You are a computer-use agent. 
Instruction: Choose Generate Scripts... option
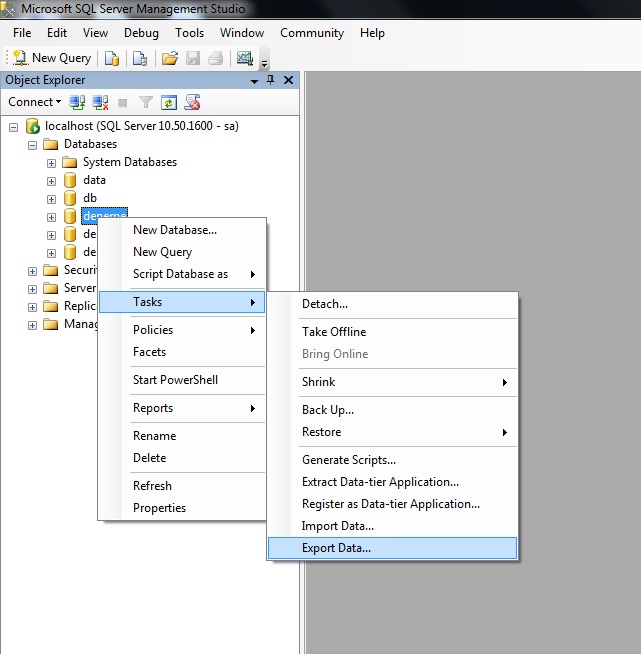click(x=392, y=460)
